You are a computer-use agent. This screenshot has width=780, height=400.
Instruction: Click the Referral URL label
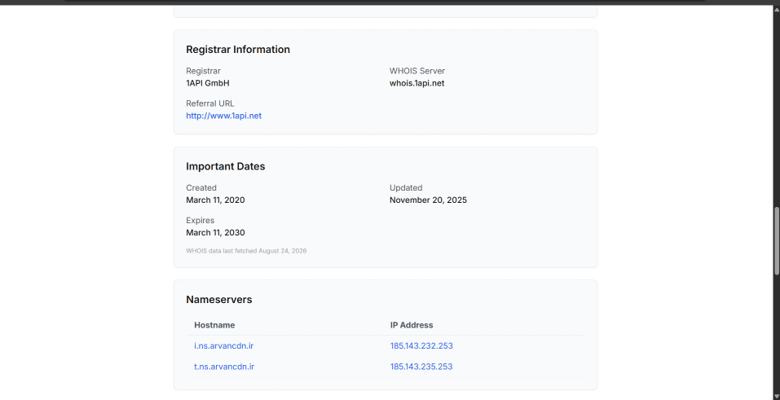coord(210,103)
